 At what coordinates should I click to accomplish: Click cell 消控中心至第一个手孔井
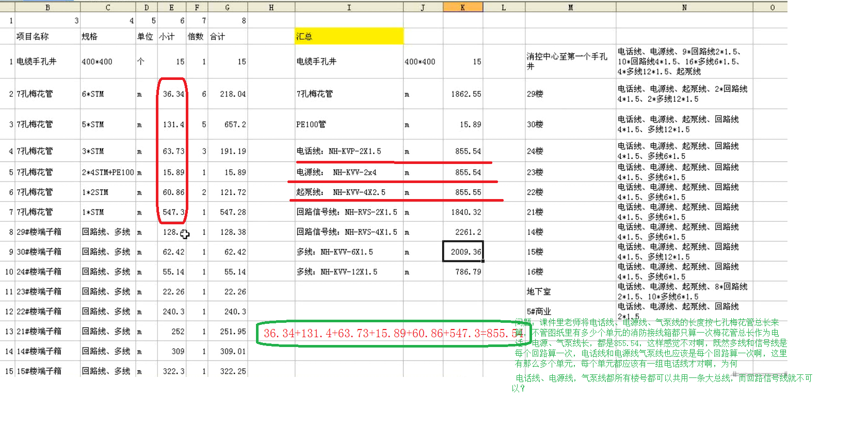point(570,61)
